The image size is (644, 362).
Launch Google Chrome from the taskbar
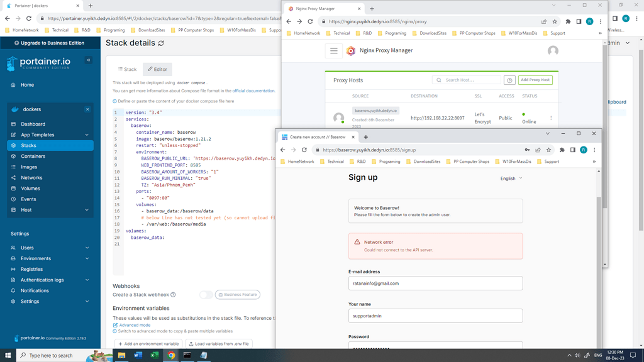170,355
